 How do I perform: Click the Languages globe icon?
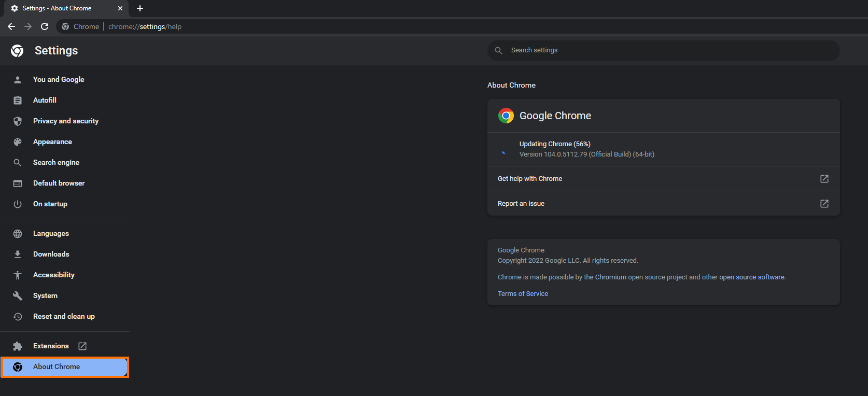(x=18, y=233)
